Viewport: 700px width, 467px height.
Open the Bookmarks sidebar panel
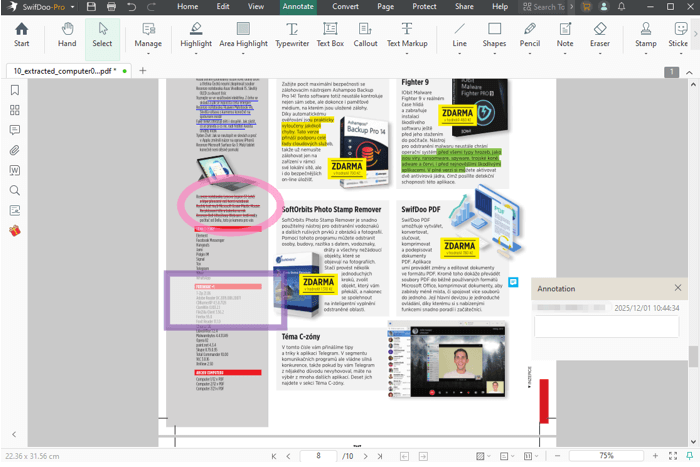click(x=15, y=90)
